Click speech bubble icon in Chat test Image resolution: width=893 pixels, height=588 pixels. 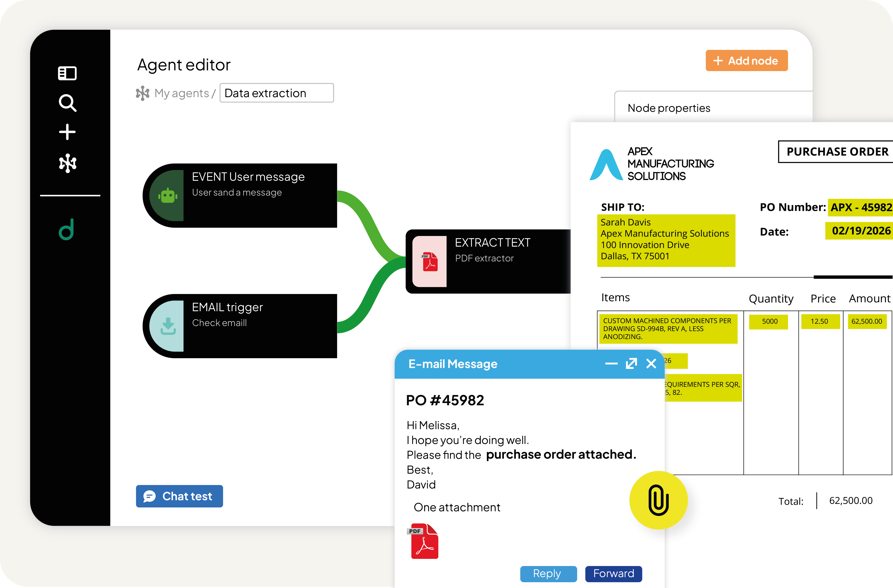pos(149,496)
